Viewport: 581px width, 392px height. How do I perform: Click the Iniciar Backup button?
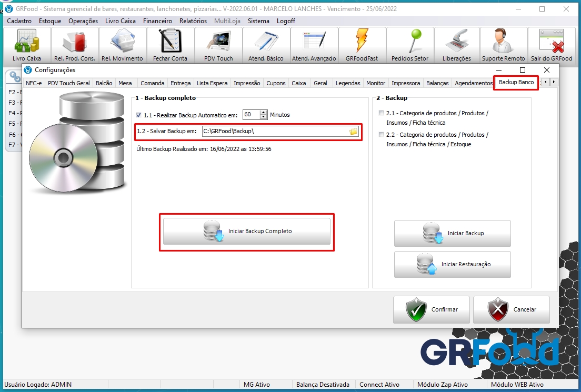coord(453,234)
